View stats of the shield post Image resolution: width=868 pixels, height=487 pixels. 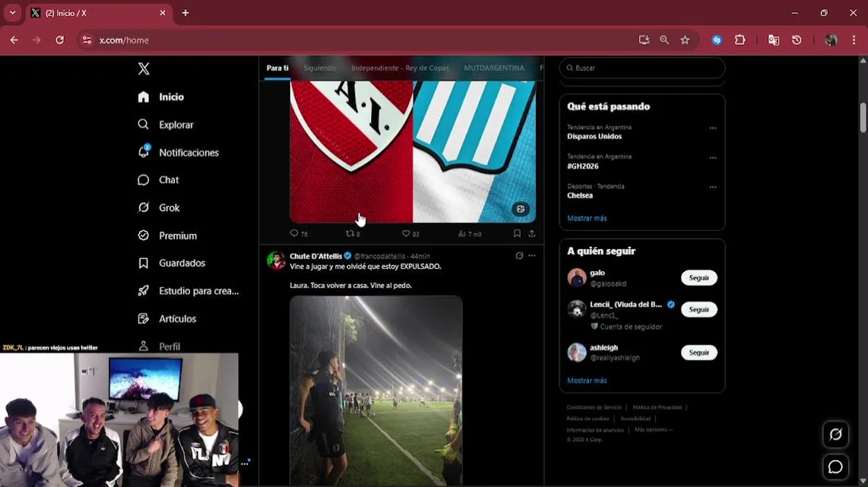pos(469,233)
